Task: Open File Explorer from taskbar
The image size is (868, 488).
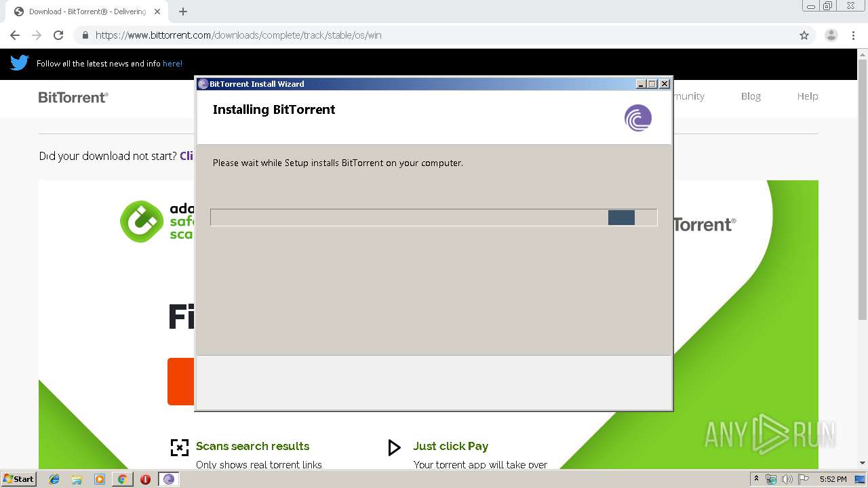Action: tap(77, 479)
